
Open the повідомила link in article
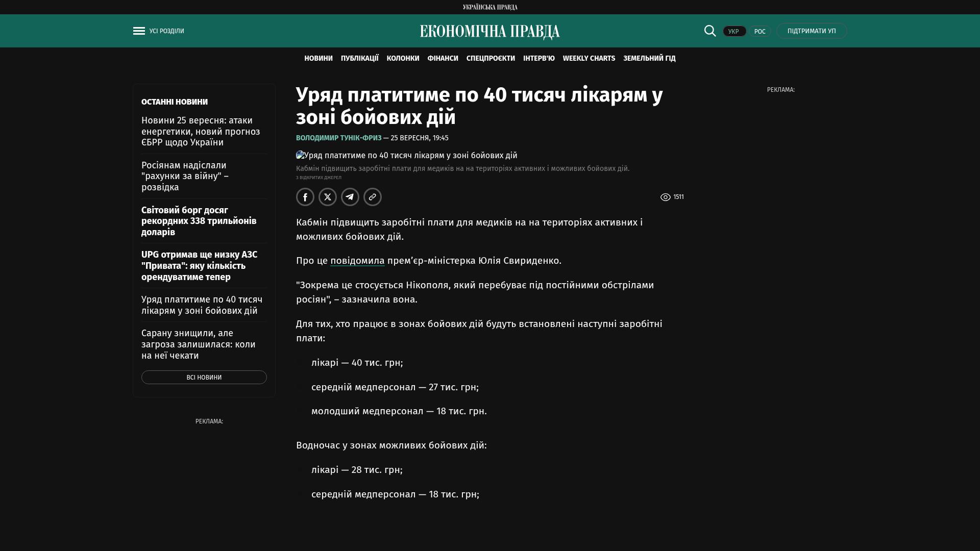click(357, 261)
